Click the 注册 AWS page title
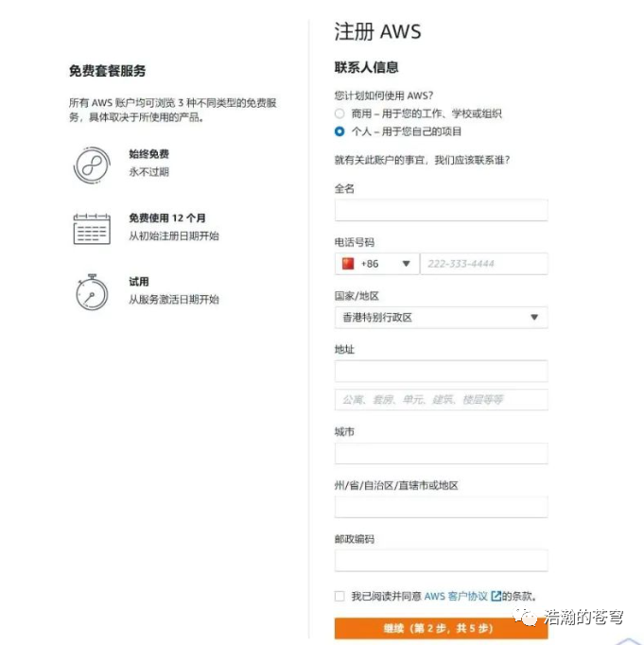Image resolution: width=644 pixels, height=645 pixels. (x=377, y=31)
